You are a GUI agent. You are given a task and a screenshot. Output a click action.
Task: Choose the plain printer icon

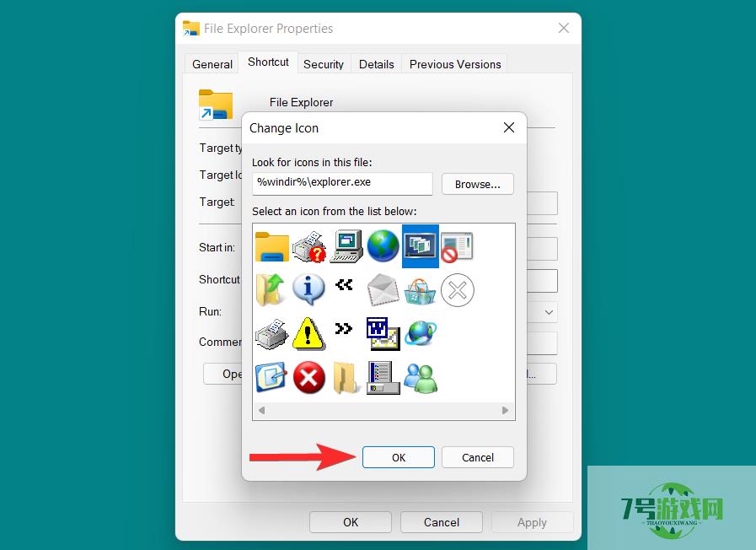pos(272,334)
